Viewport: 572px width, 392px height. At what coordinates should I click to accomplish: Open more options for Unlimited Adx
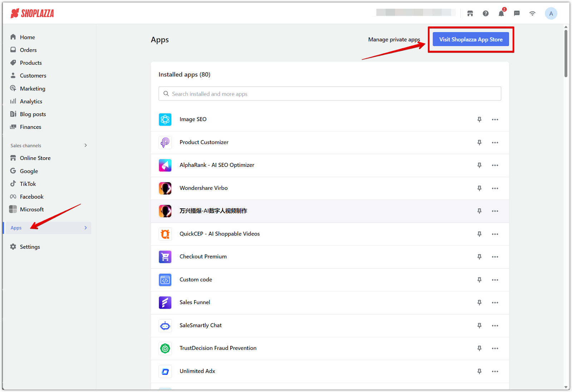pyautogui.click(x=495, y=371)
